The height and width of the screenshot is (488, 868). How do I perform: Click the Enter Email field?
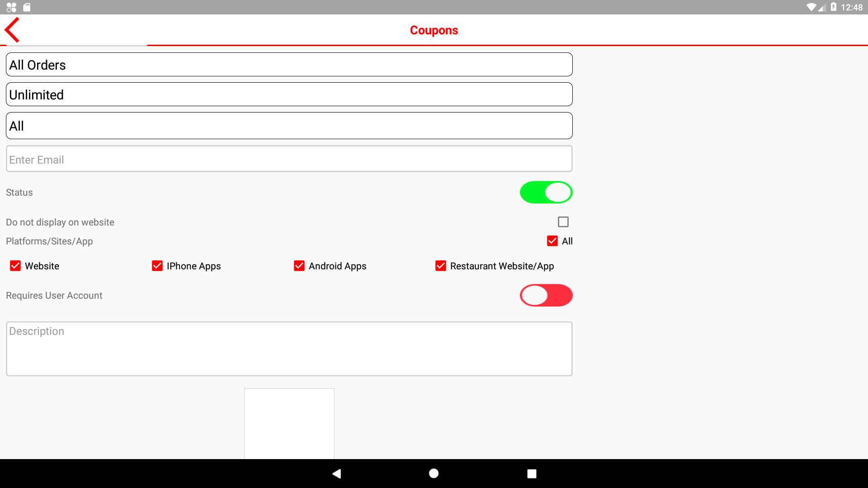coord(289,159)
